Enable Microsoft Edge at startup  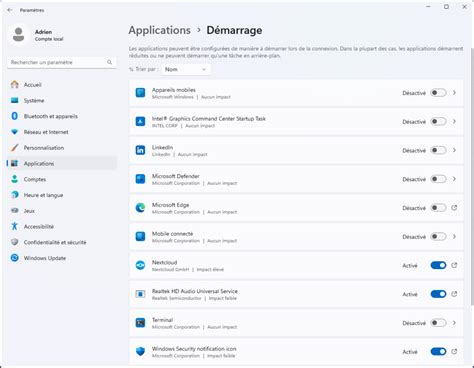438,208
